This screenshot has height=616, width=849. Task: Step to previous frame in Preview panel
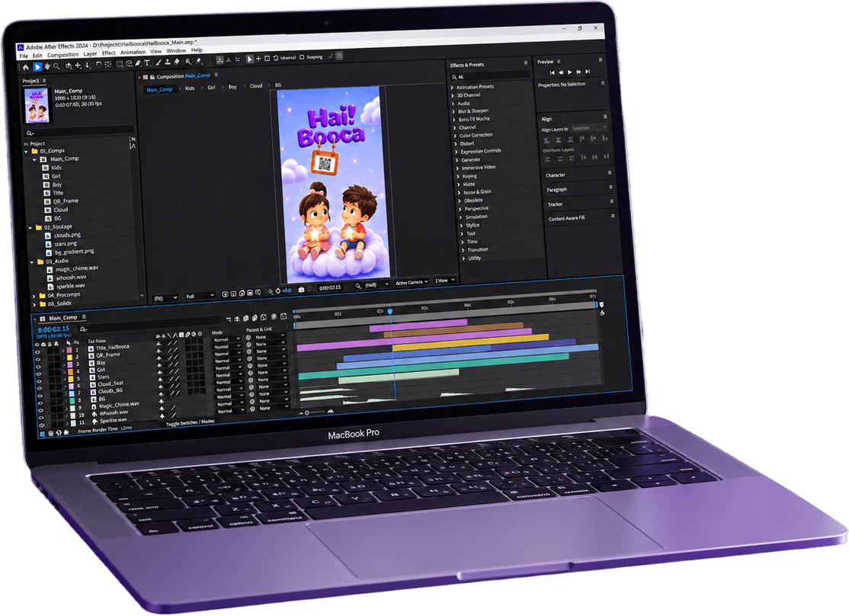coord(561,72)
